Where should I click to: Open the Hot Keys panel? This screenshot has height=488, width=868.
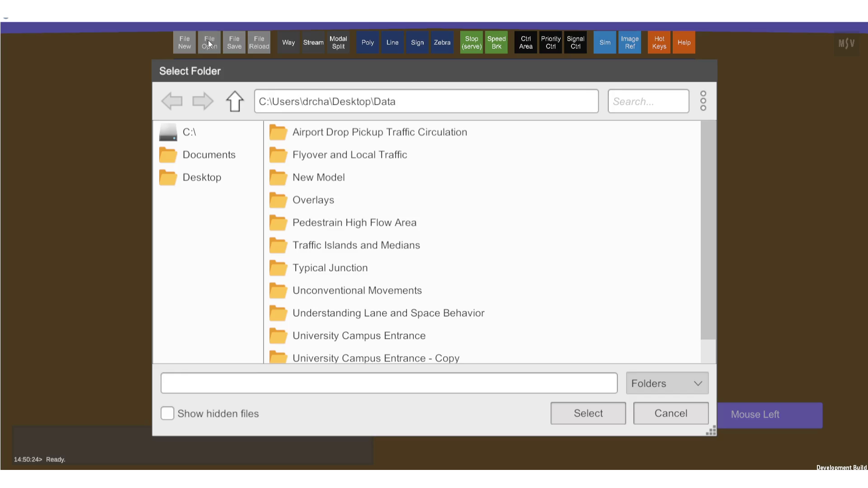[x=659, y=42]
